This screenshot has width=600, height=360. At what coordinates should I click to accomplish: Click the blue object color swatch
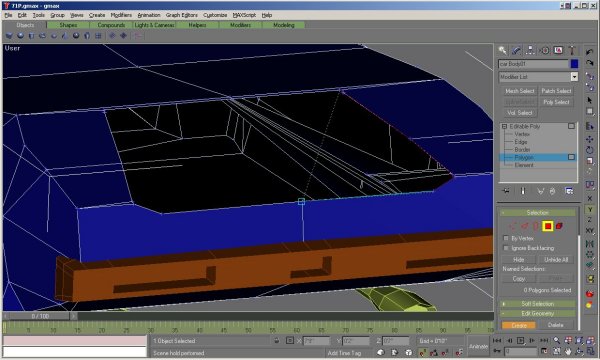point(574,64)
